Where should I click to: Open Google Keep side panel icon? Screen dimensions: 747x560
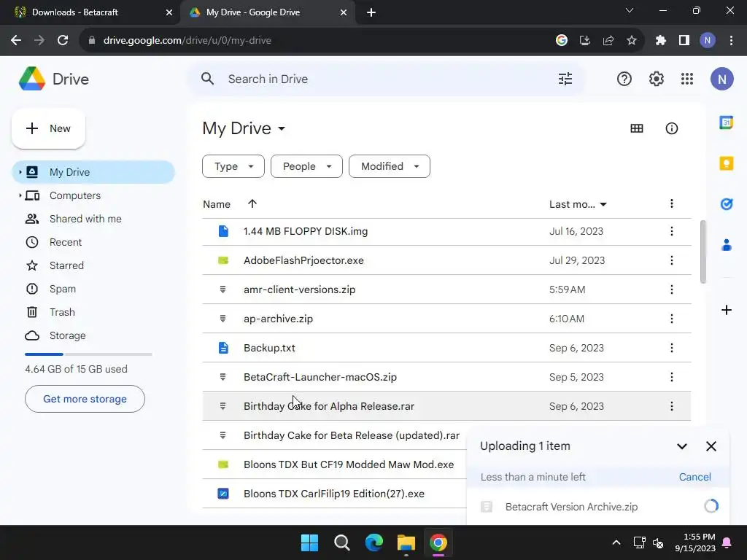point(726,163)
